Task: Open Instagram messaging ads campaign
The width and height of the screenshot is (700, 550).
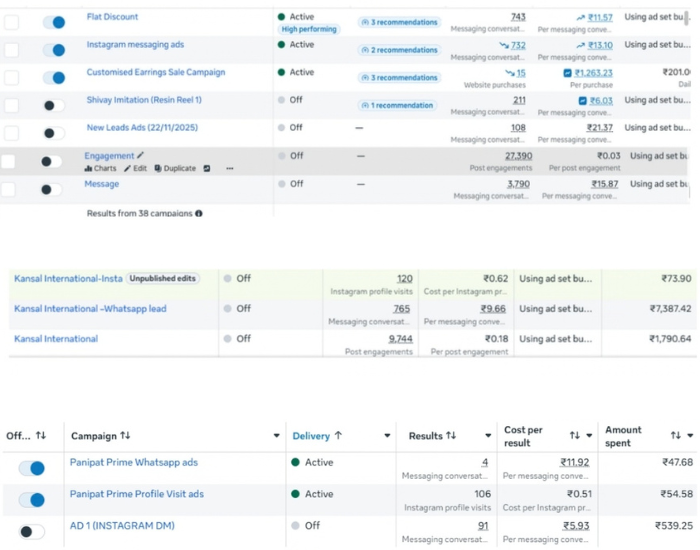Action: pos(135,45)
